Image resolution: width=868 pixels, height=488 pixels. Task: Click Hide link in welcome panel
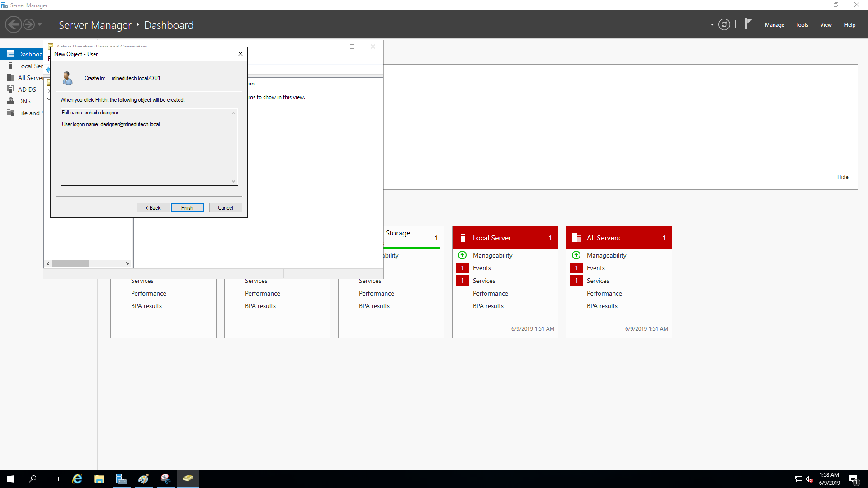(x=842, y=177)
